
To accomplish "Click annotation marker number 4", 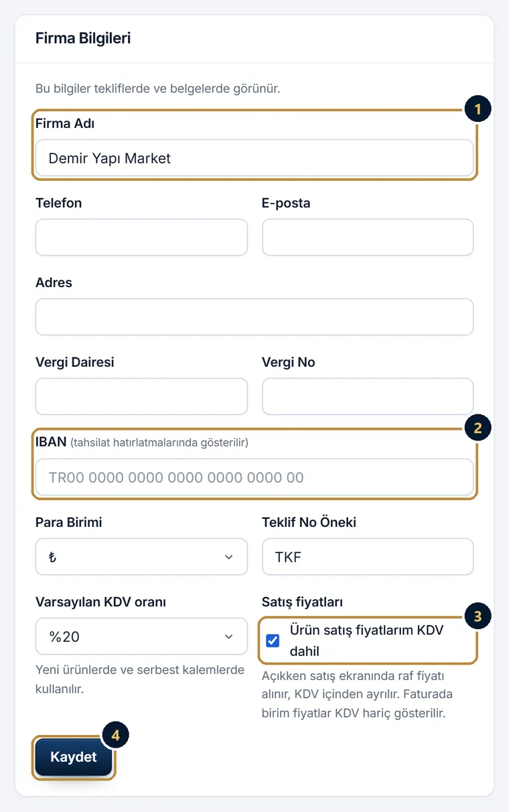I will click(116, 735).
